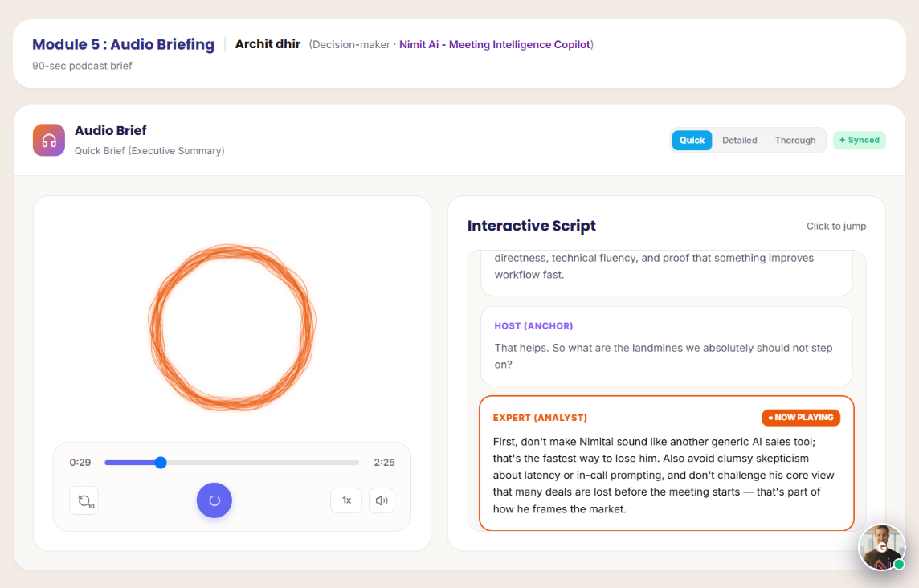This screenshot has height=588, width=919.
Task: Open the Nimit Ai - Meeting Intelligence Copilot link
Action: tap(495, 44)
